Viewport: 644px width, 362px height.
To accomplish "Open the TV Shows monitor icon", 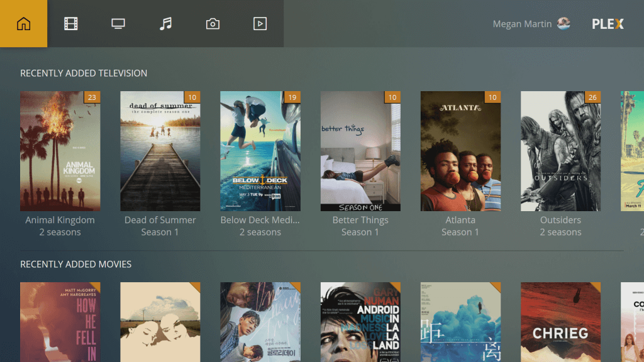I will point(118,24).
